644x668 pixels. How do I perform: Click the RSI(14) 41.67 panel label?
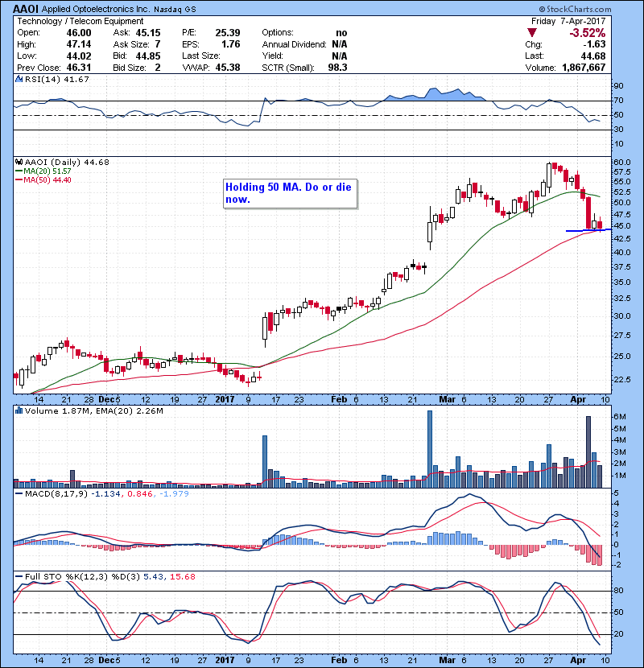click(x=56, y=79)
